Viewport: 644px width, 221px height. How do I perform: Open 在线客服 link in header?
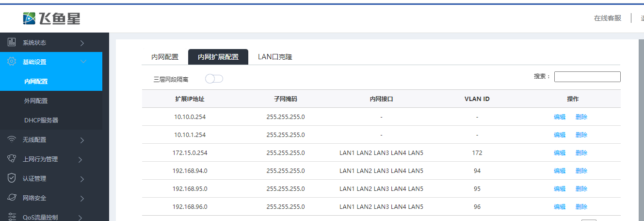click(x=608, y=18)
